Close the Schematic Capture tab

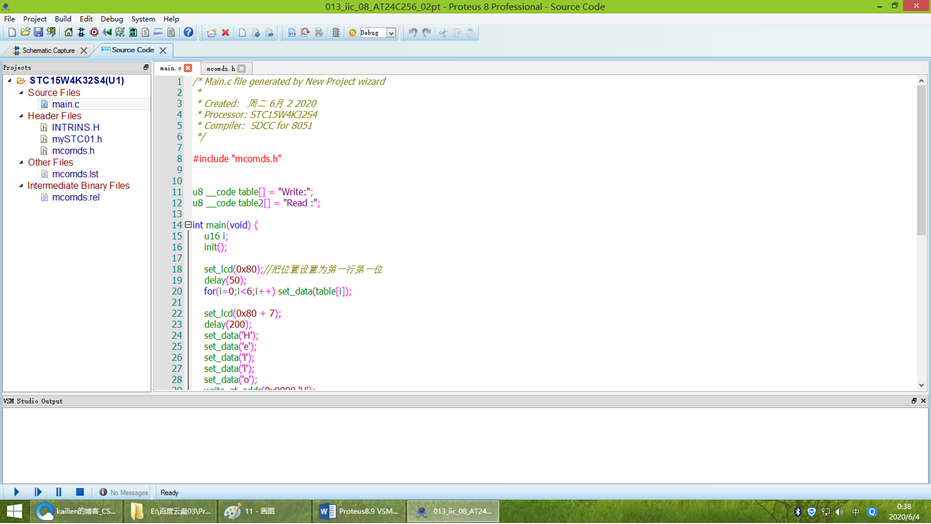click(84, 50)
